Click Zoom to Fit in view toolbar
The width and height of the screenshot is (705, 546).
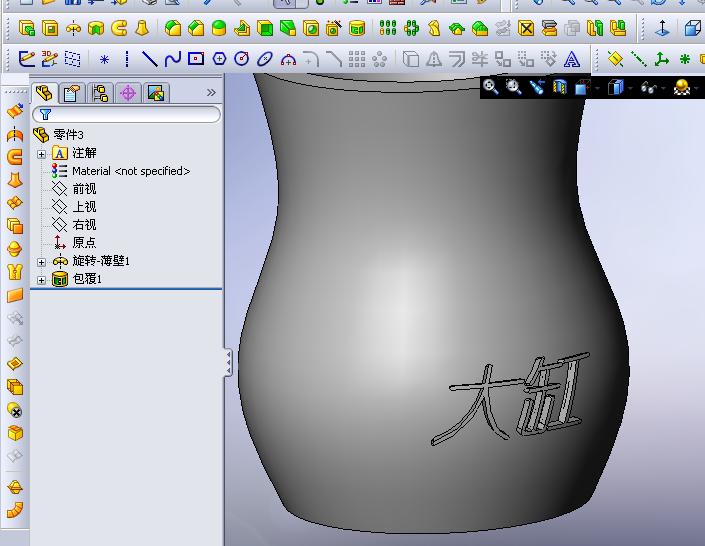tap(490, 86)
